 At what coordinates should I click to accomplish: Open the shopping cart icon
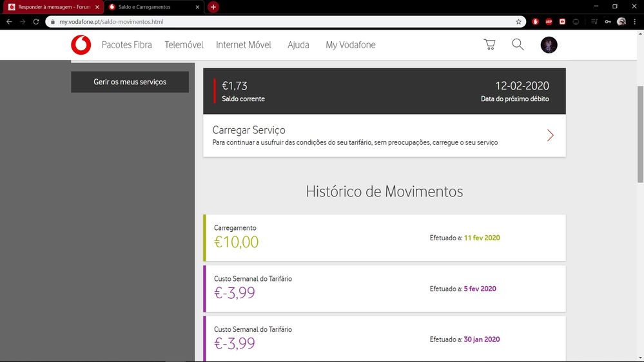[490, 44]
